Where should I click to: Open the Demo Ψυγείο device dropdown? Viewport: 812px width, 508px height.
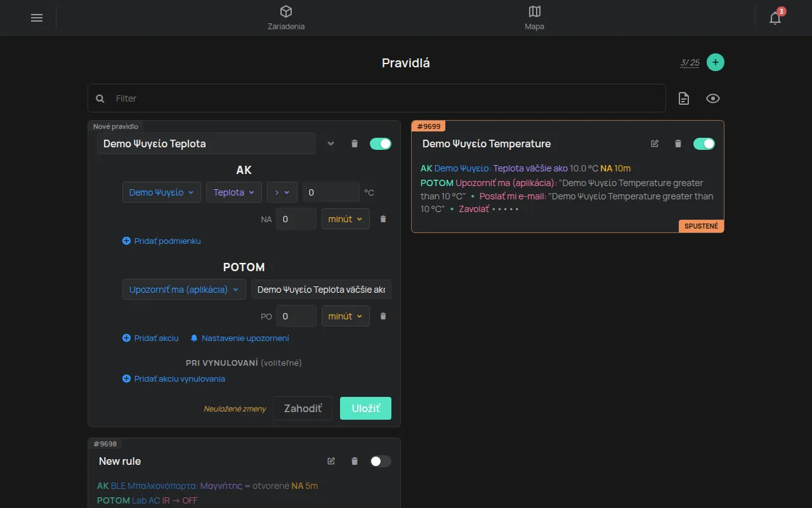click(x=162, y=192)
